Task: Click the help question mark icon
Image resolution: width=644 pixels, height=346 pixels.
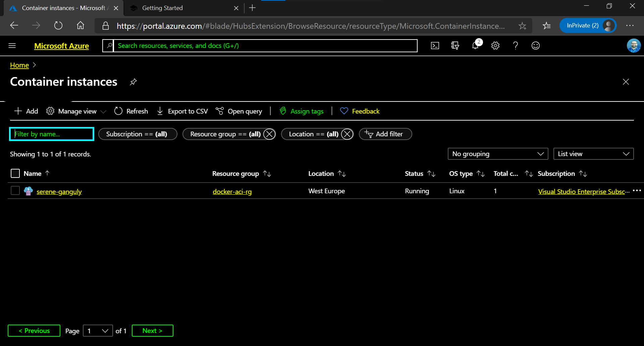Action: pos(516,46)
